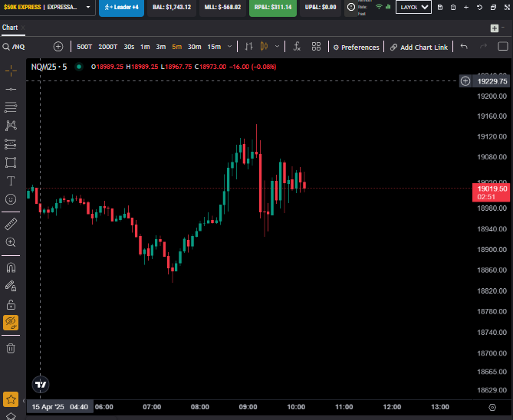Image resolution: width=513 pixels, height=420 pixels.
Task: Redo the last chart action
Action: (483, 47)
